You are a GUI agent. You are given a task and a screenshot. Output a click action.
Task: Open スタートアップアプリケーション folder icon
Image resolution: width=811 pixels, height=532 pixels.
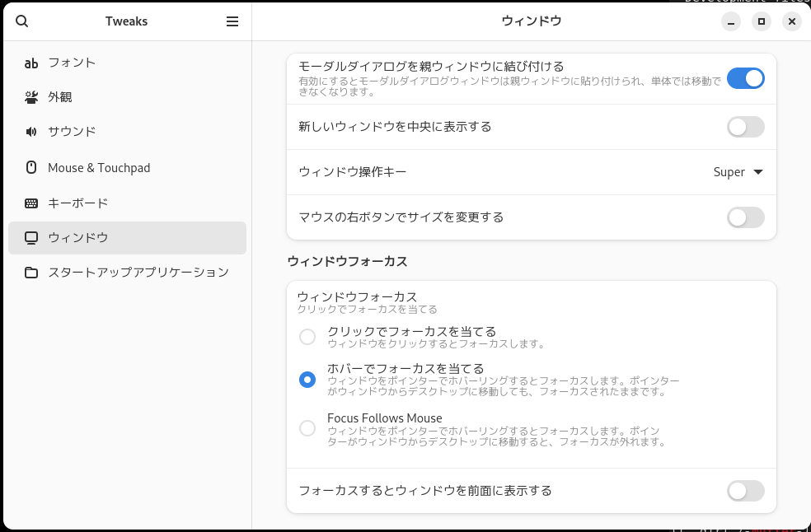tap(31, 273)
